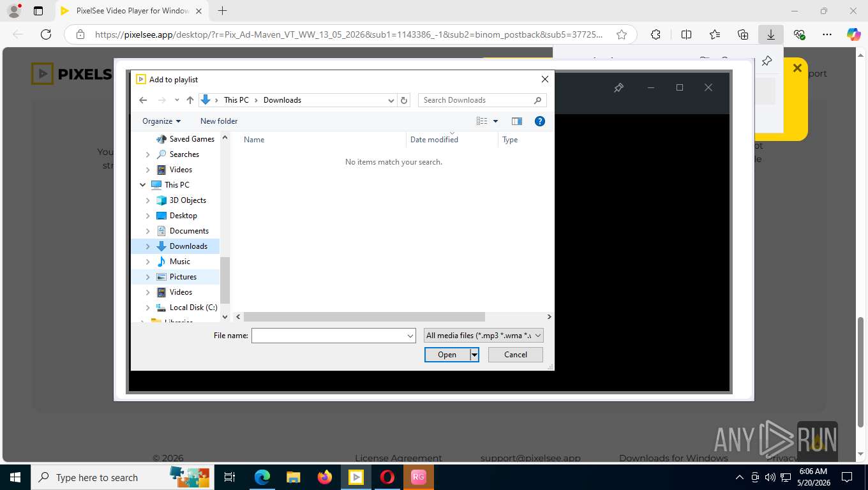Click the Open button

[x=447, y=355]
